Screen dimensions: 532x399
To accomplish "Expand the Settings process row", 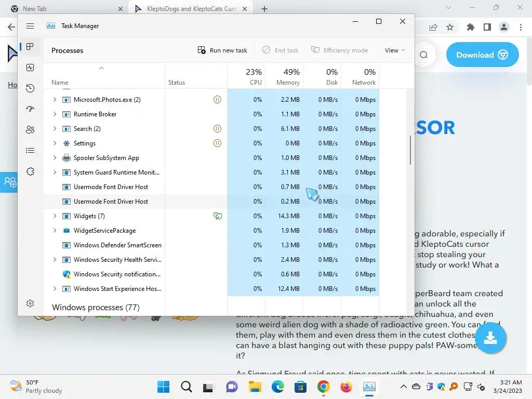I will point(55,143).
